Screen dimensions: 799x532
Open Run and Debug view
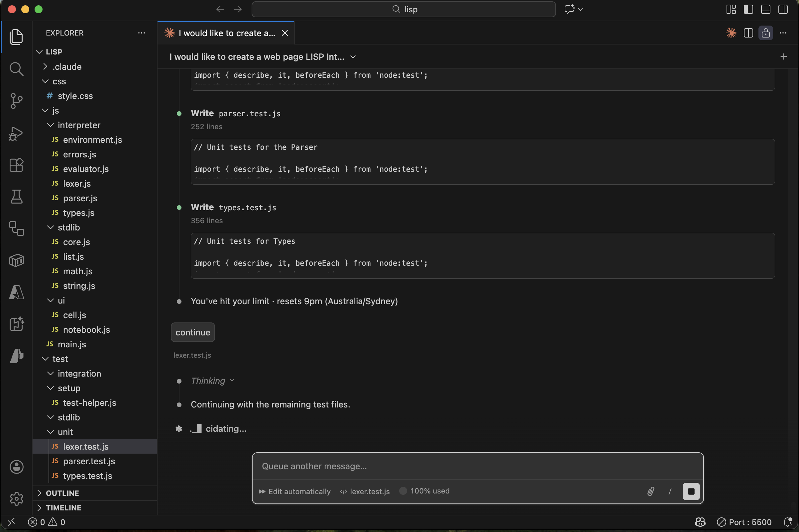pos(16,133)
